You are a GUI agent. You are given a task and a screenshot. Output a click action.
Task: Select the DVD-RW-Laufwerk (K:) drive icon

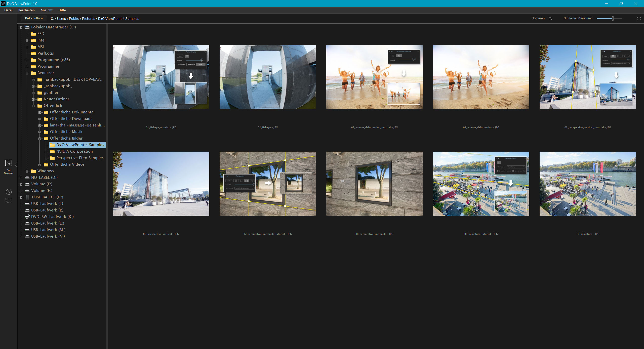pyautogui.click(x=27, y=217)
